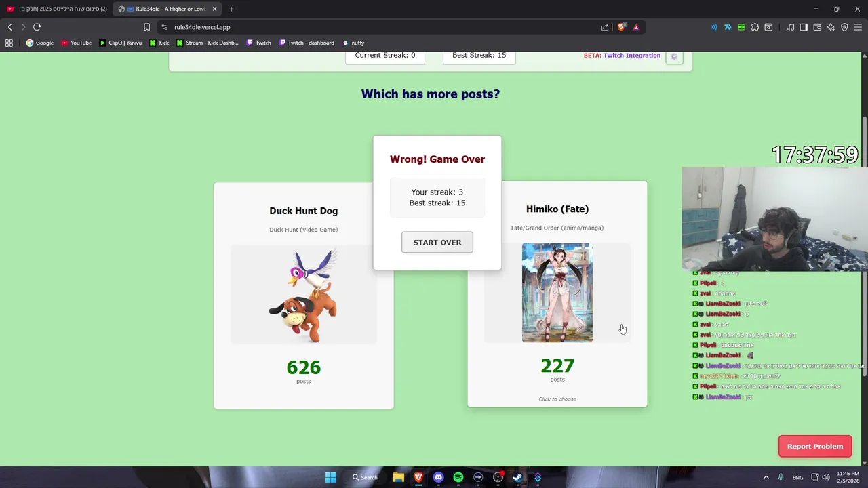This screenshot has width=868, height=488.
Task: Open the tab search icon
Action: pos(768,27)
